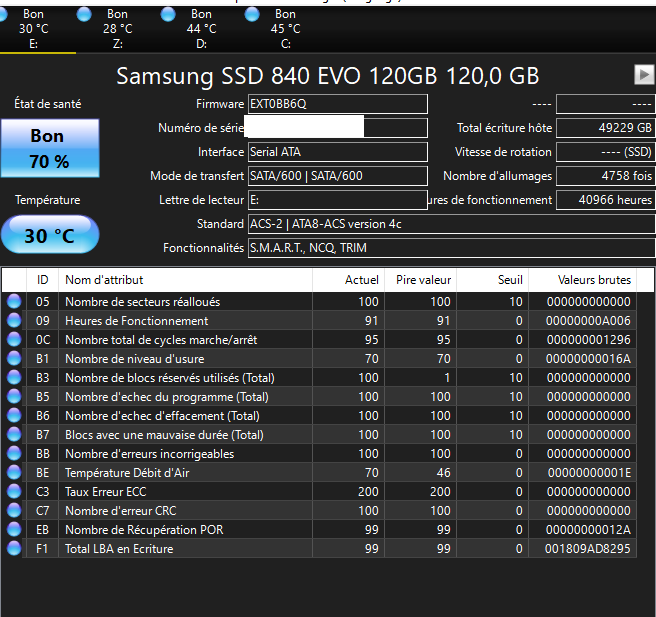Select row Température Débit d'Air

pos(319,472)
